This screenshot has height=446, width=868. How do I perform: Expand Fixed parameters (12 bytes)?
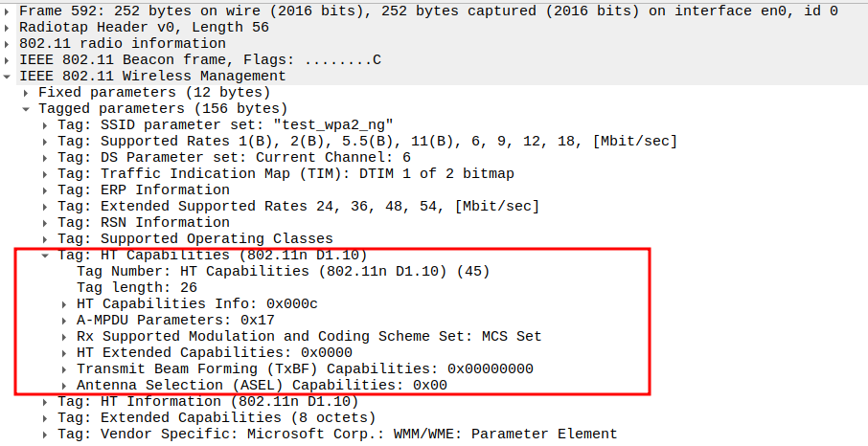click(27, 92)
